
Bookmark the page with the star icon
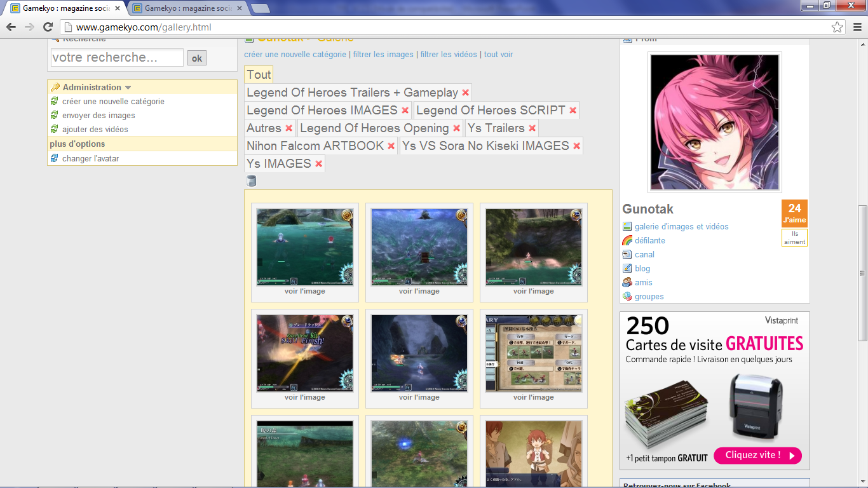[837, 27]
